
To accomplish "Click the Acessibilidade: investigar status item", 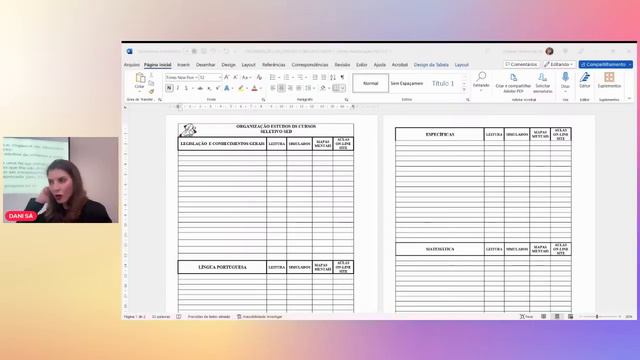I will (x=260, y=316).
